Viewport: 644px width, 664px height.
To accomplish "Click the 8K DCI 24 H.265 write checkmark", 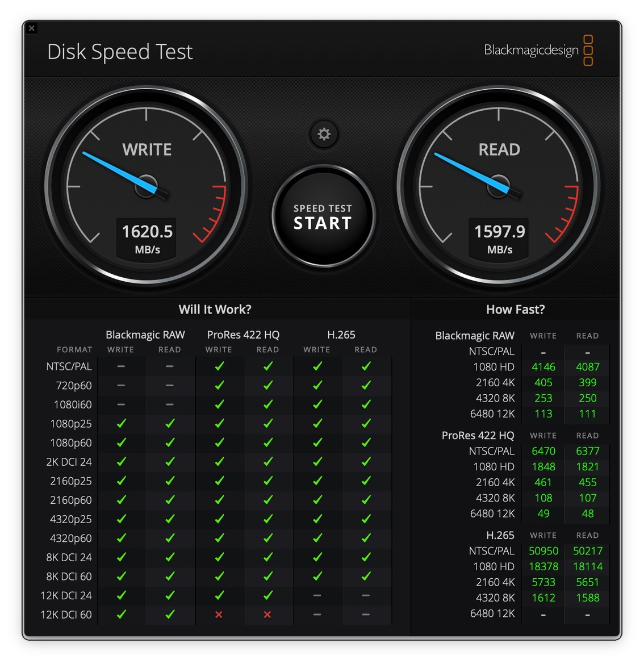I will (x=317, y=557).
